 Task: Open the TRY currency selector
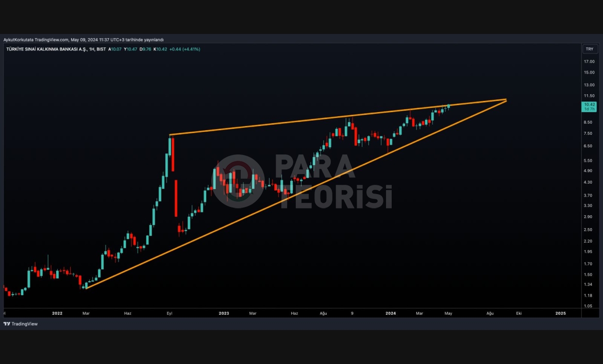tap(590, 49)
